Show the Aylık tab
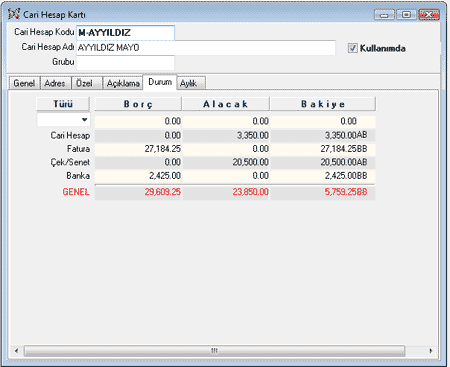This screenshot has width=450, height=367. pos(190,83)
